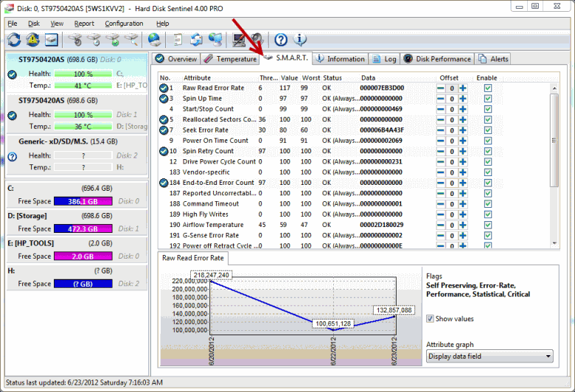Click the E: [HP_TOOLS] free space 2.0 GB bar
Screen dimensions: 575x392
pyautogui.click(x=83, y=256)
